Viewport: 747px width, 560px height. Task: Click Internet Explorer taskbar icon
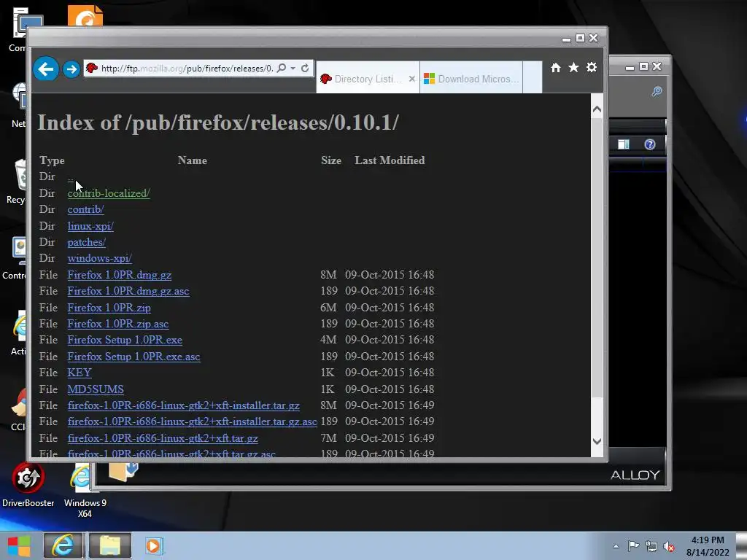(x=63, y=545)
